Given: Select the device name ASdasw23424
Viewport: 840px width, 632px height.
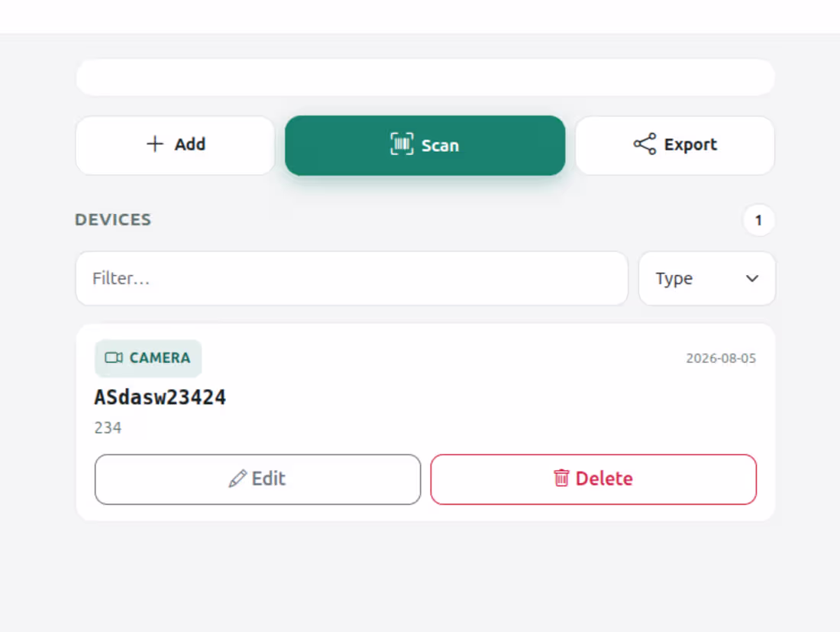Looking at the screenshot, I should tap(160, 397).
